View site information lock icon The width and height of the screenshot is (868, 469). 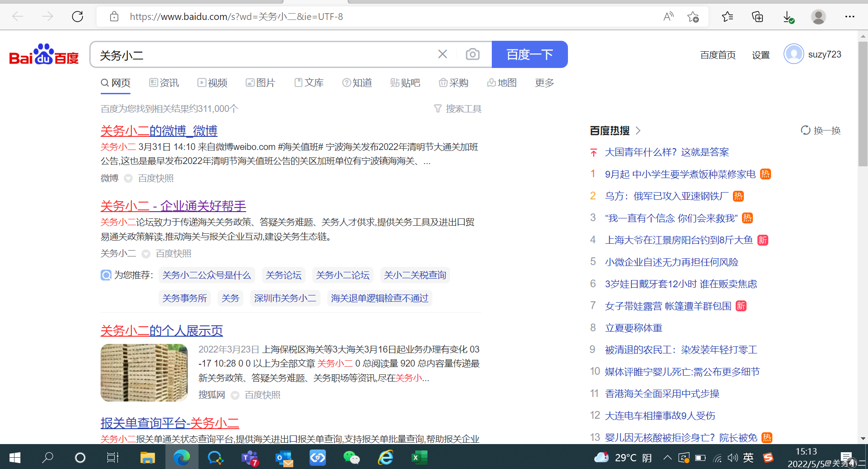tap(114, 17)
